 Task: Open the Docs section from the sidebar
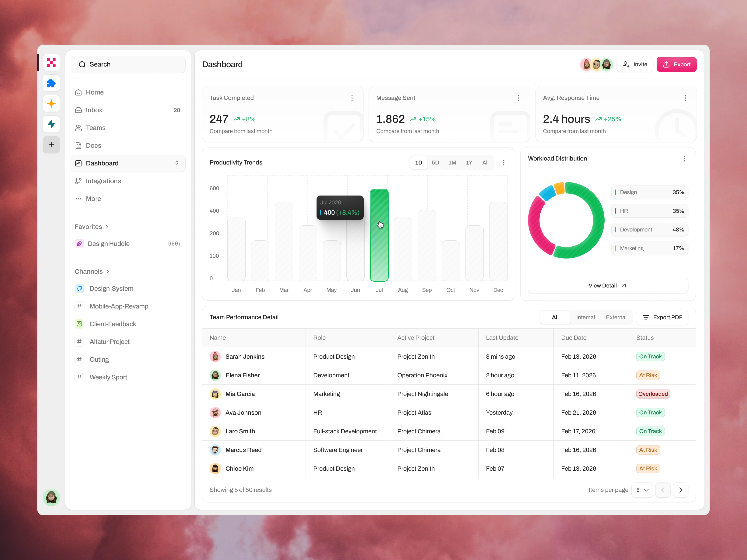93,145
